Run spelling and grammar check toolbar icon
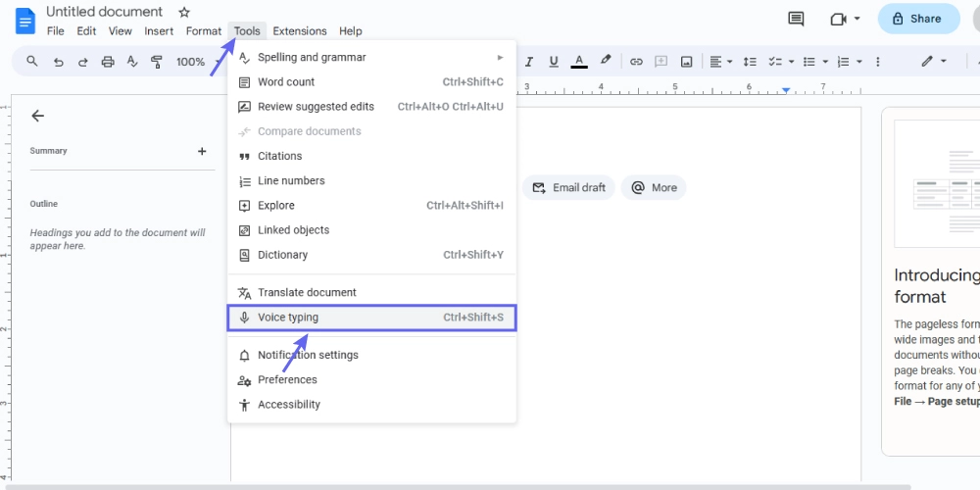This screenshot has width=980, height=490. pyautogui.click(x=132, y=61)
